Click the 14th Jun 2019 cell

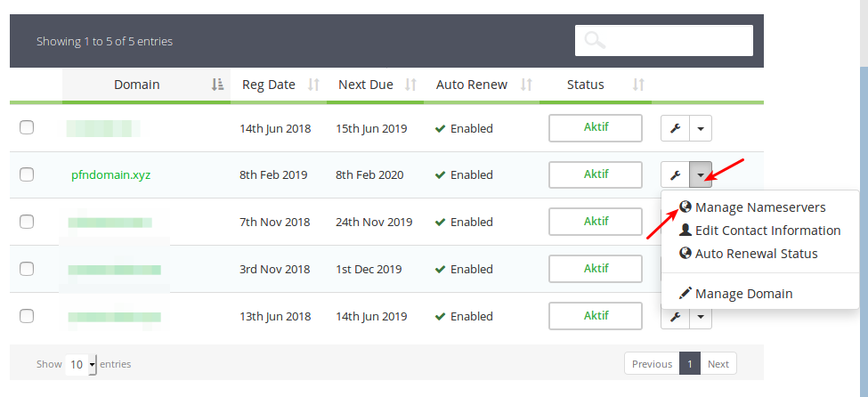371,317
